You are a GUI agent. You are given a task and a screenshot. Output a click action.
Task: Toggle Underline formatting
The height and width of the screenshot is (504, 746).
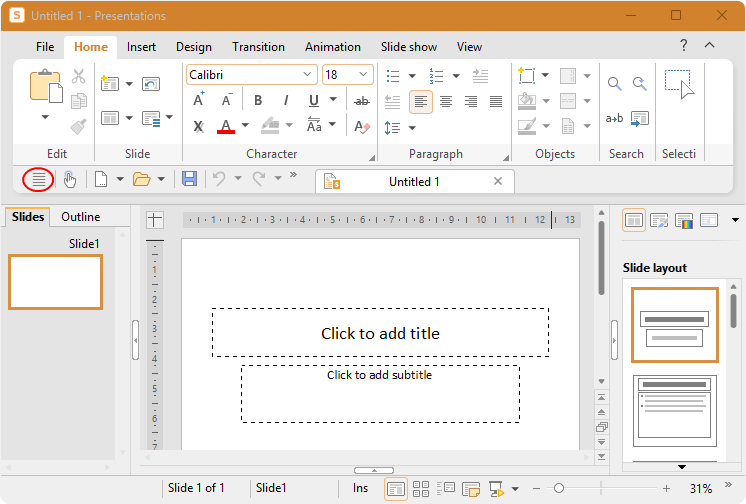[x=314, y=100]
